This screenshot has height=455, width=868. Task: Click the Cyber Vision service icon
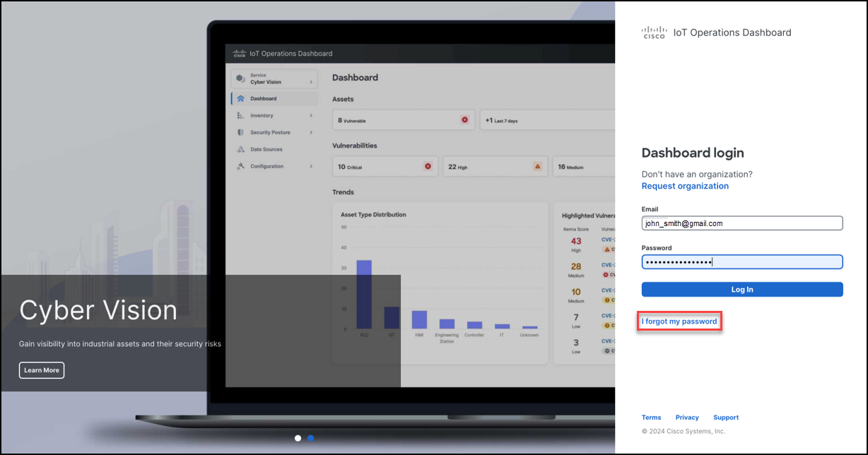click(240, 80)
